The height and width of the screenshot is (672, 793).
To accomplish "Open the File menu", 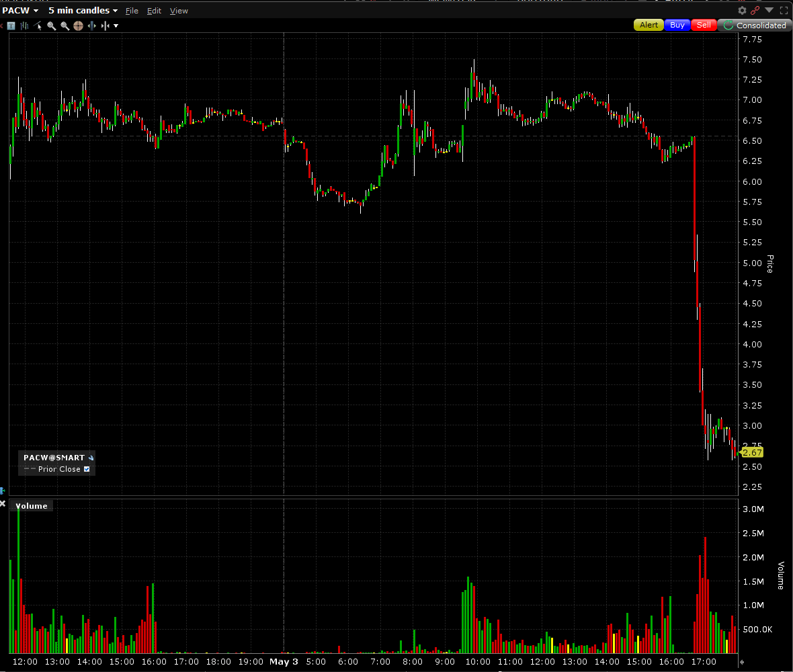I will (132, 10).
